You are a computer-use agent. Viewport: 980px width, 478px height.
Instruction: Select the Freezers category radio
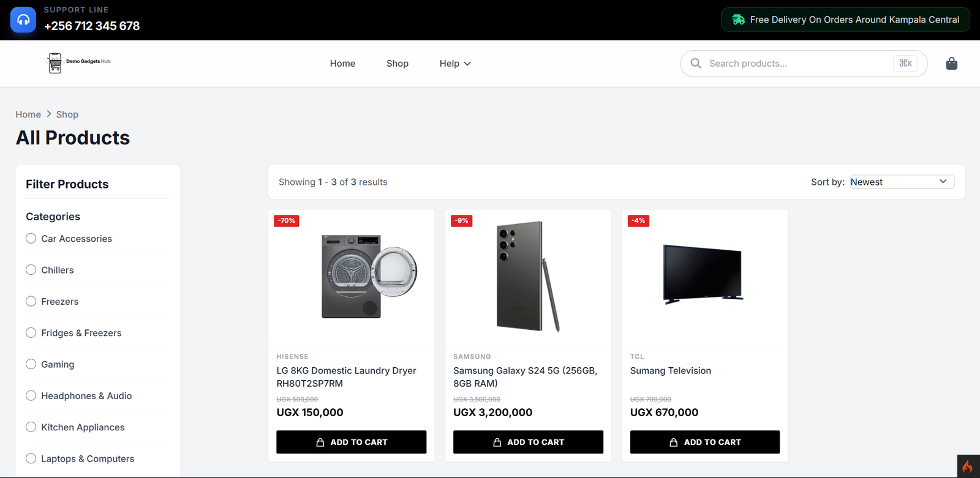coord(31,301)
